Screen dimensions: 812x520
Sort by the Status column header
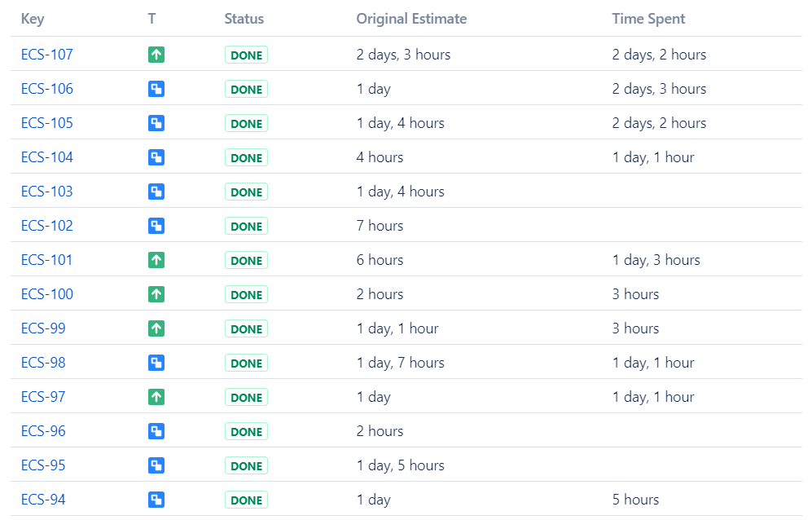(x=244, y=19)
